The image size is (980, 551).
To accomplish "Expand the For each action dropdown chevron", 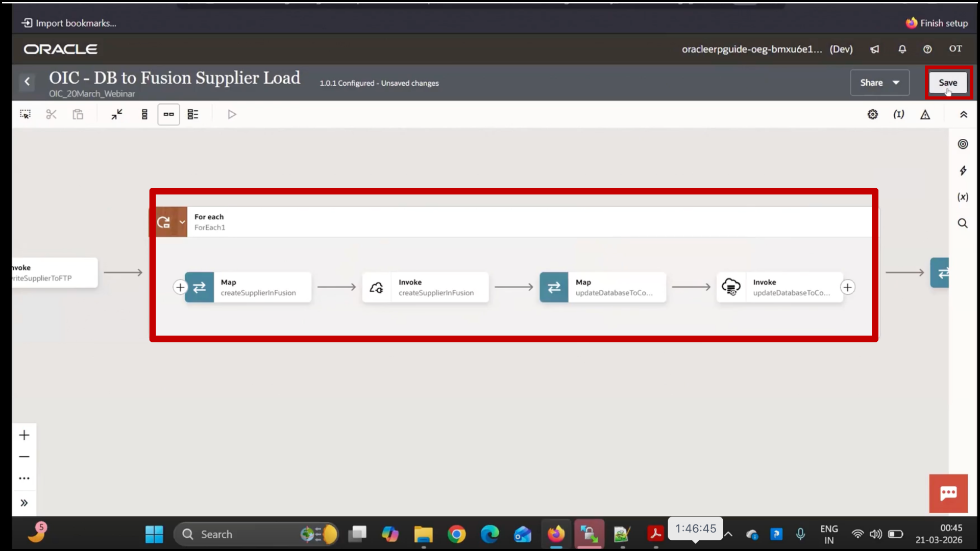I will click(x=182, y=222).
